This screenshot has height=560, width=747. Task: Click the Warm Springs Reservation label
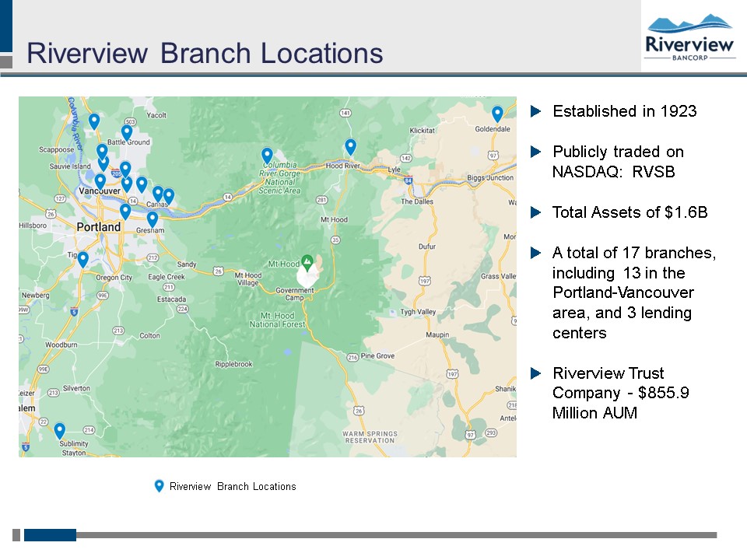tap(370, 437)
